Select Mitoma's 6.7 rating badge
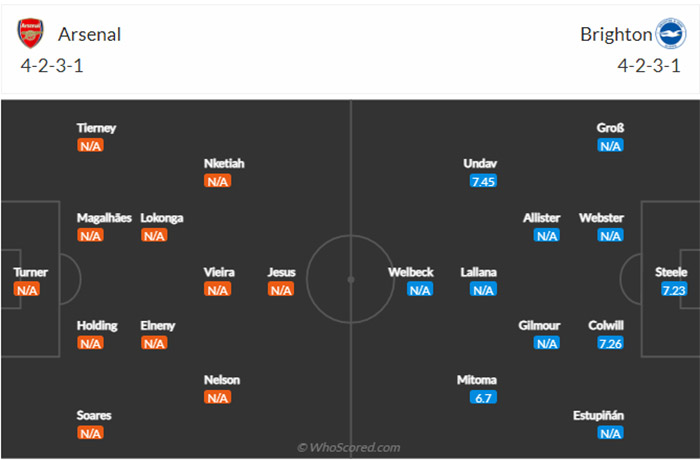The width and height of the screenshot is (700, 460). coord(483,397)
